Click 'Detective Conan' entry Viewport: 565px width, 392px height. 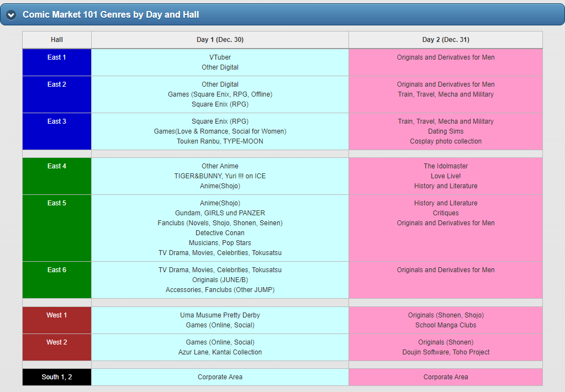(x=220, y=233)
